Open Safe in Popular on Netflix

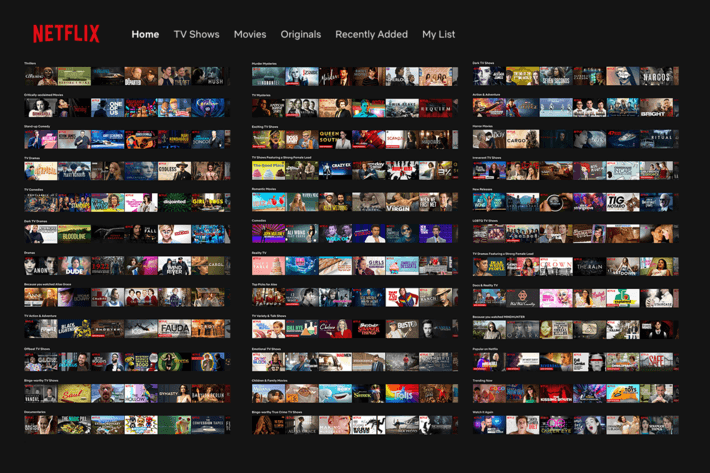pos(657,362)
